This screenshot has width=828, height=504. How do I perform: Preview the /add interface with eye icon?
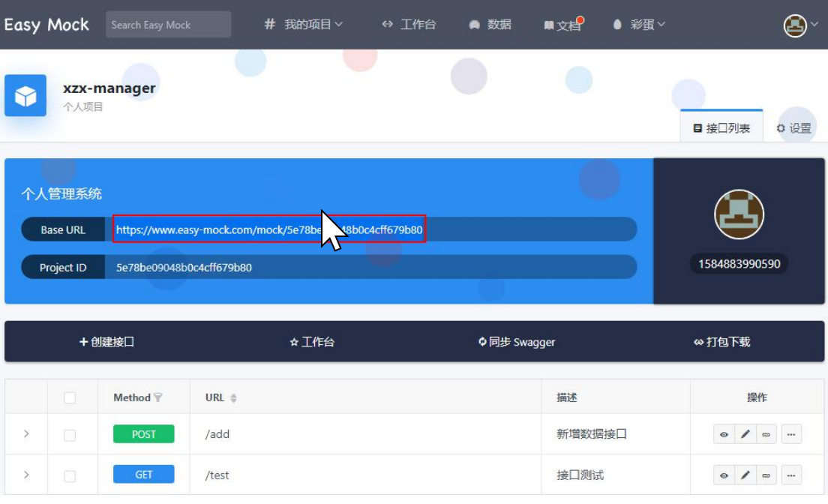click(724, 434)
